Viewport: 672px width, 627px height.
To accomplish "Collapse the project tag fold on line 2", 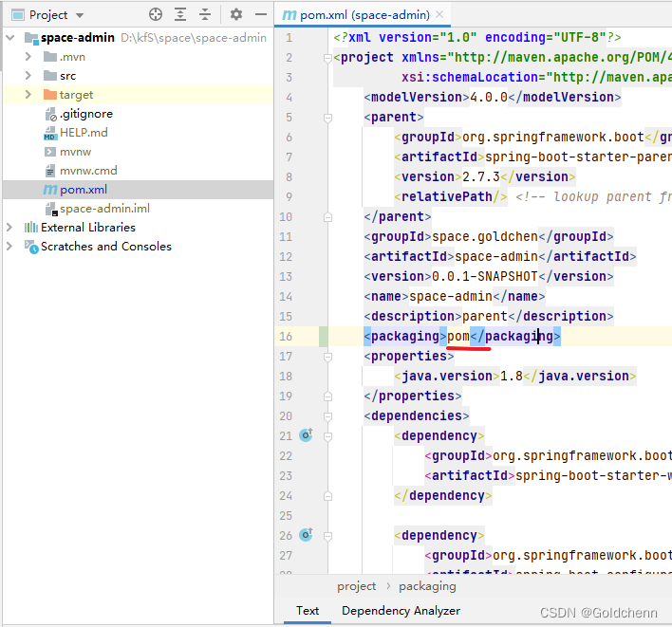I will (327, 58).
